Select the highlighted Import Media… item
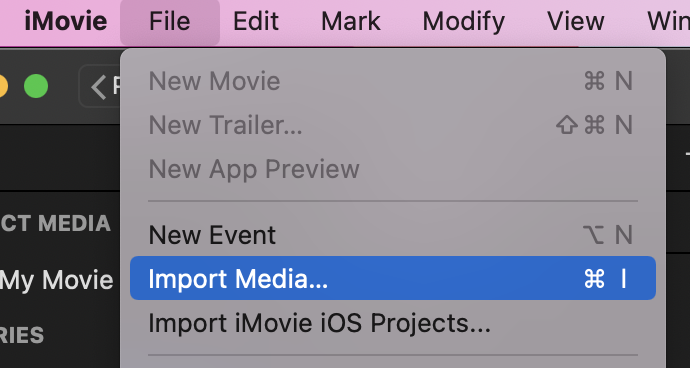Screen dimensions: 690x368 (393, 278)
